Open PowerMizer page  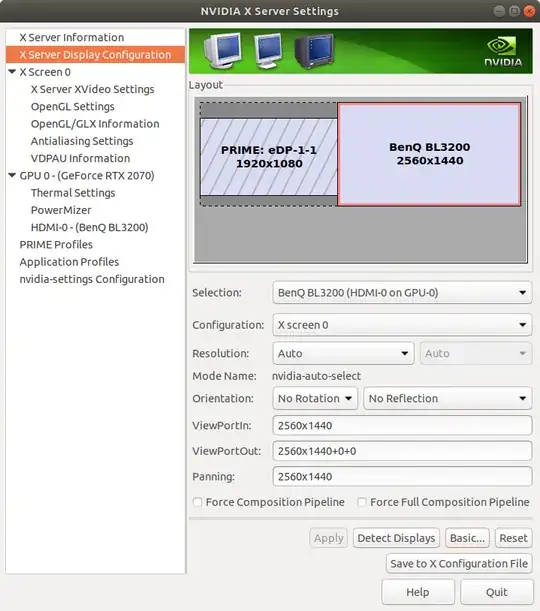click(x=61, y=210)
